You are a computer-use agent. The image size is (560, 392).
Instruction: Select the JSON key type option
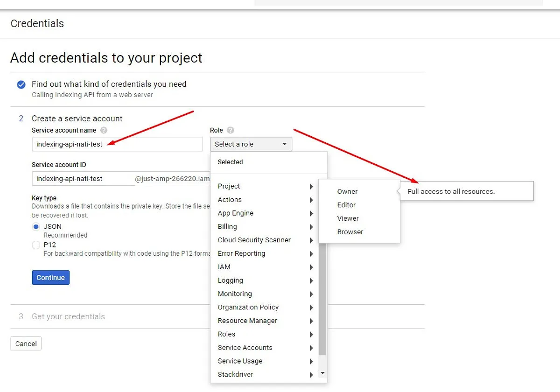[x=36, y=226]
